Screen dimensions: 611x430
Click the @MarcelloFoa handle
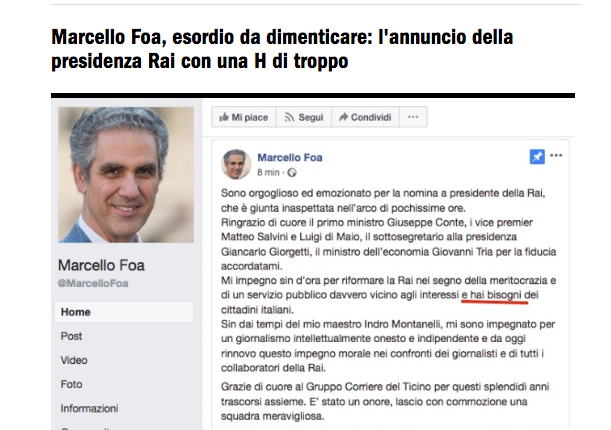(x=93, y=283)
